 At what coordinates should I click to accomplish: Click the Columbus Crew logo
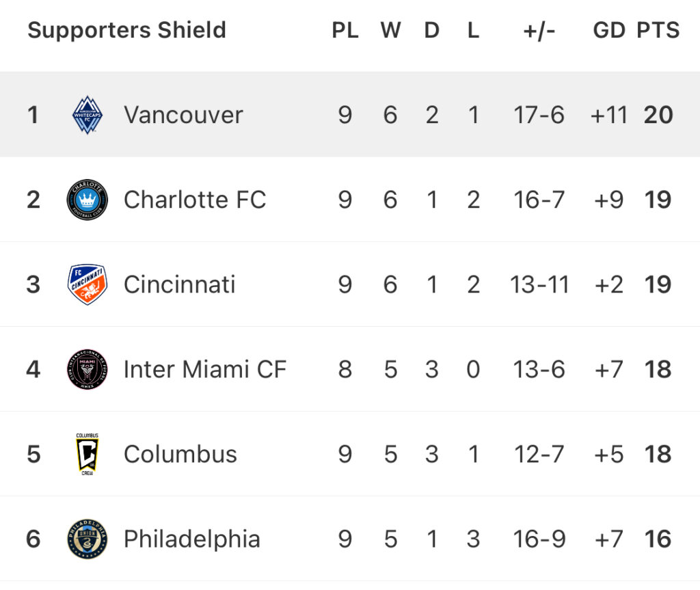[x=87, y=454]
